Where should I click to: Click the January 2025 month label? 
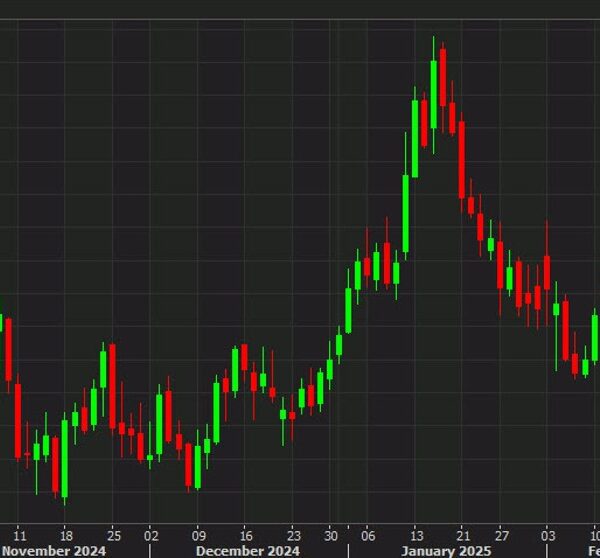point(441,550)
